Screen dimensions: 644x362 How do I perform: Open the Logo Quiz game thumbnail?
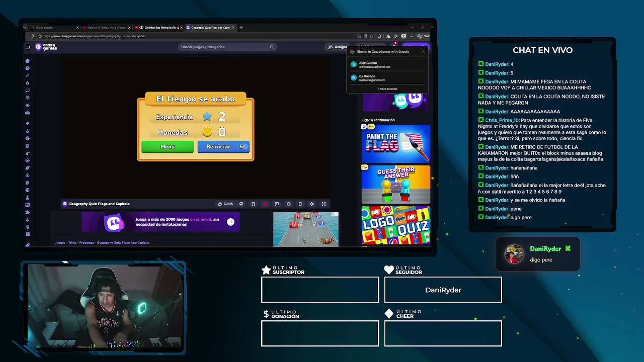396,225
